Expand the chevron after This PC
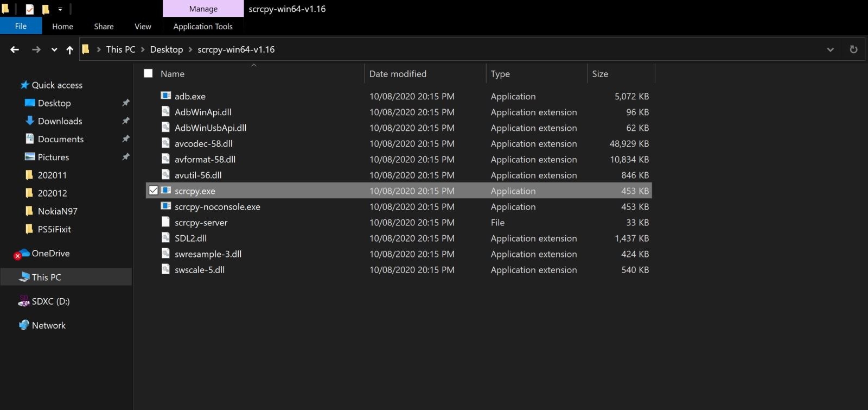The image size is (868, 410). [x=143, y=49]
